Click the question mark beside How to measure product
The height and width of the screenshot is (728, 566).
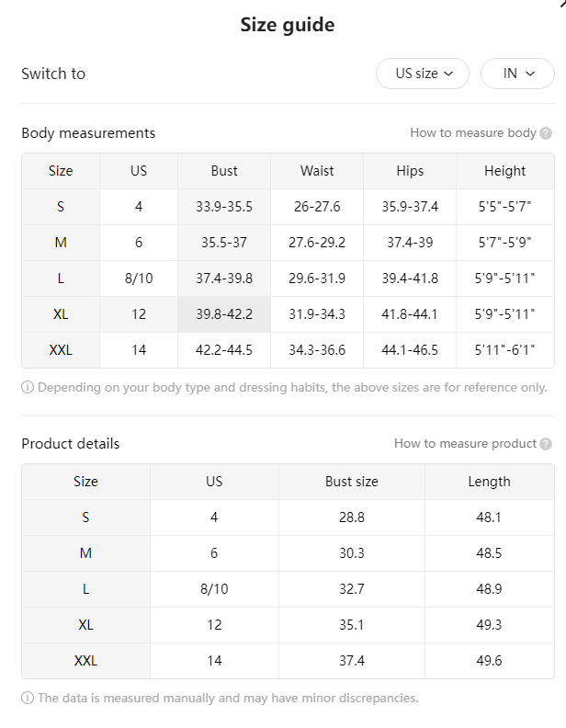coord(546,444)
